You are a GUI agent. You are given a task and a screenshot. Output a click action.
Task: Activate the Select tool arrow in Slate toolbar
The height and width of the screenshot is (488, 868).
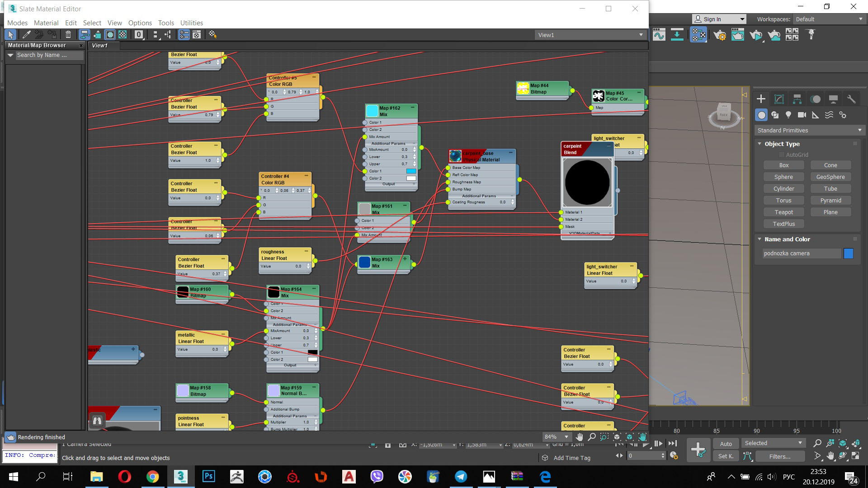(11, 35)
